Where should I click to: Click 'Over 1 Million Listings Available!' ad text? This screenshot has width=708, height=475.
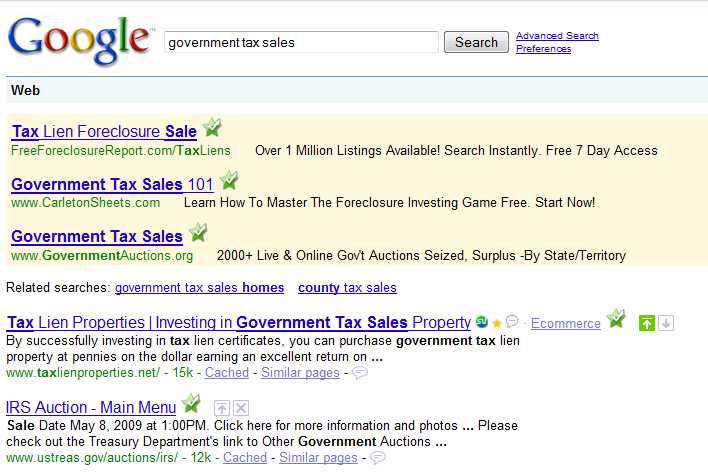(x=347, y=150)
